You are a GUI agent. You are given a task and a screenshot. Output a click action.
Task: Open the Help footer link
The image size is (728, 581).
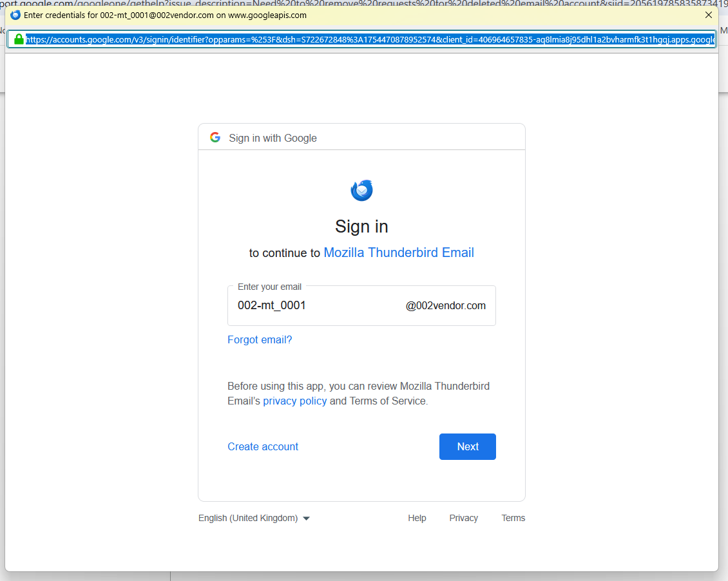coord(417,518)
